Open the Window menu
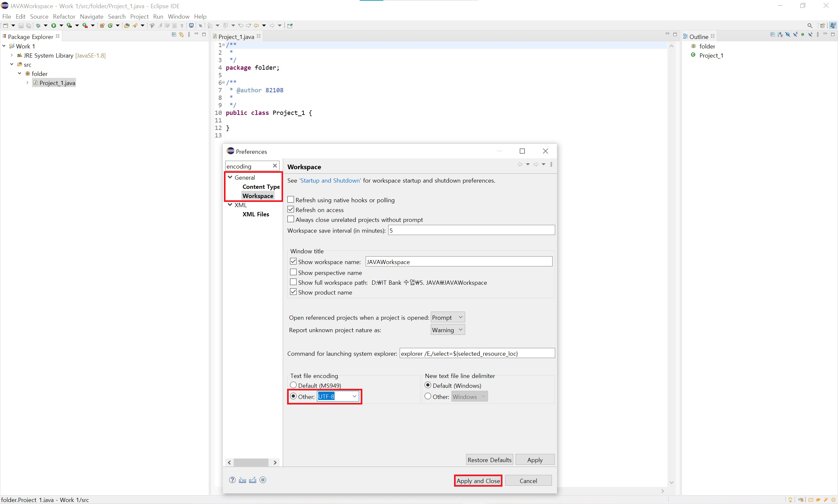838x504 pixels. [178, 16]
